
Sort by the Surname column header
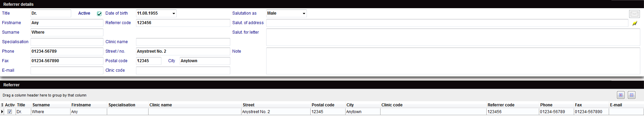coord(51,105)
